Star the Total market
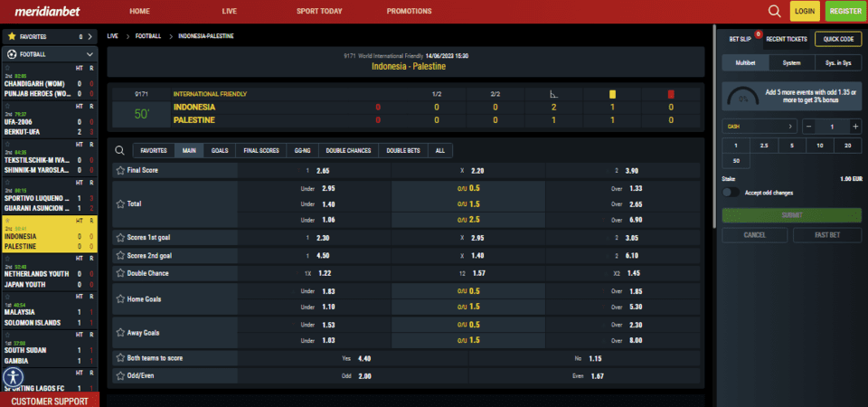The width and height of the screenshot is (868, 407). (x=120, y=203)
